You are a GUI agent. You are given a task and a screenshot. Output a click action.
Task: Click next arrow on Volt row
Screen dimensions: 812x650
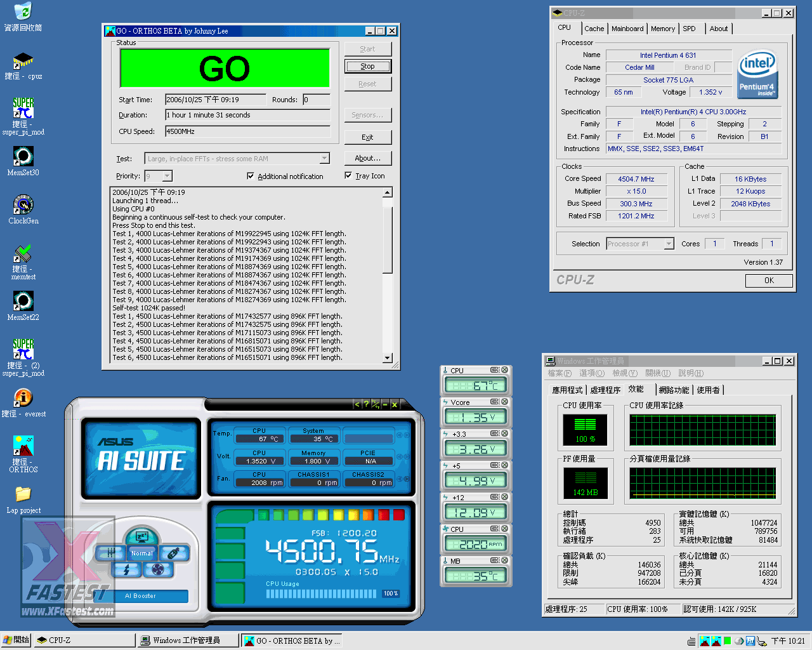click(407, 457)
